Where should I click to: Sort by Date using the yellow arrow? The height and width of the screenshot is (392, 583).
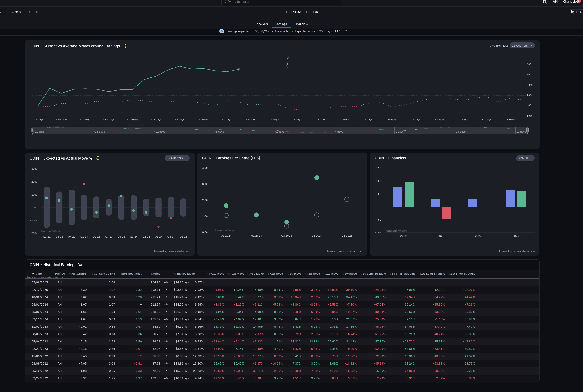tap(33, 274)
